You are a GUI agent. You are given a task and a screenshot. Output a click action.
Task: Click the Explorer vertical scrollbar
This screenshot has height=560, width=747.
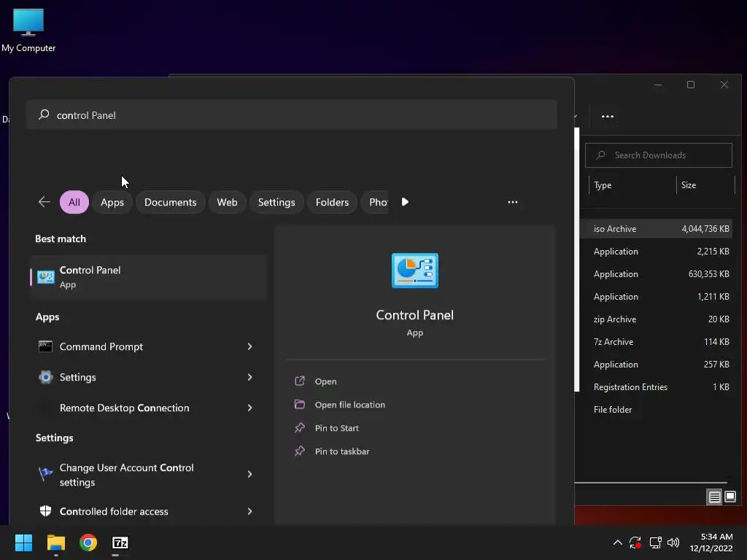[577, 260]
